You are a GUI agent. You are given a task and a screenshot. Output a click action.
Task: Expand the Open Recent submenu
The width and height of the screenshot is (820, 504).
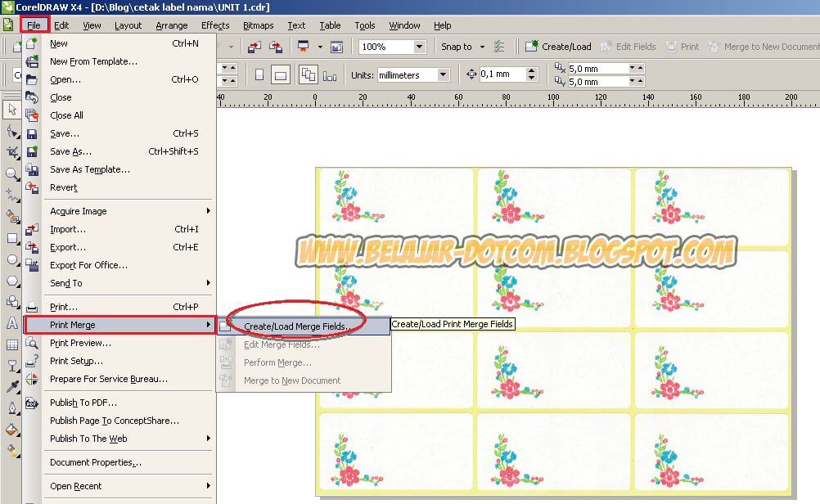coord(208,486)
